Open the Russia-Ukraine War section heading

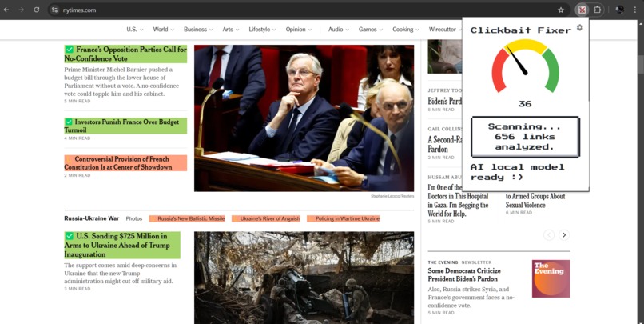pos(92,218)
